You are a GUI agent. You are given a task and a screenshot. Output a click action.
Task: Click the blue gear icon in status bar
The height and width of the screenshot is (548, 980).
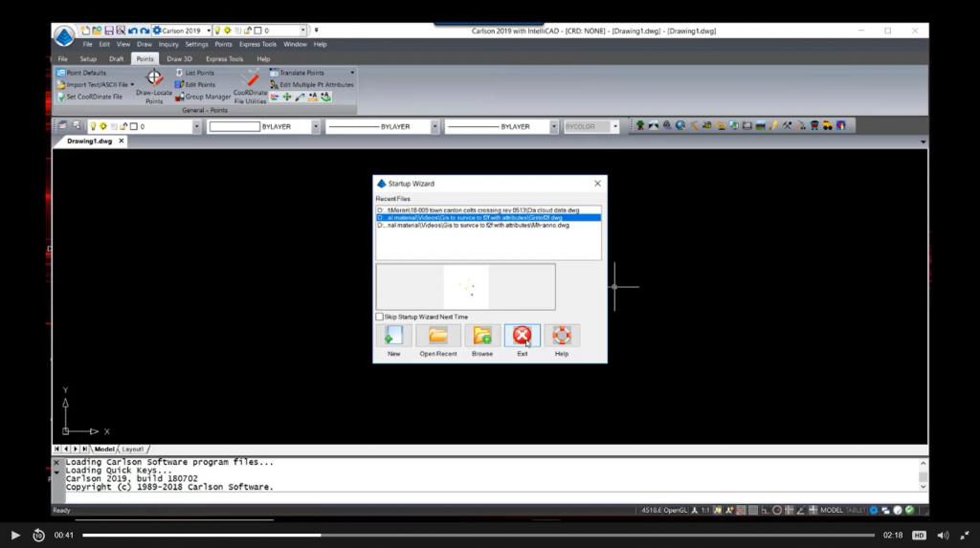click(x=874, y=510)
